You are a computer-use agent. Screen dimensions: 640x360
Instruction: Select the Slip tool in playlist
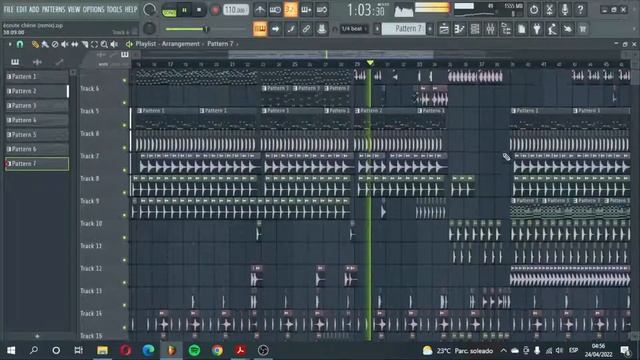point(75,44)
